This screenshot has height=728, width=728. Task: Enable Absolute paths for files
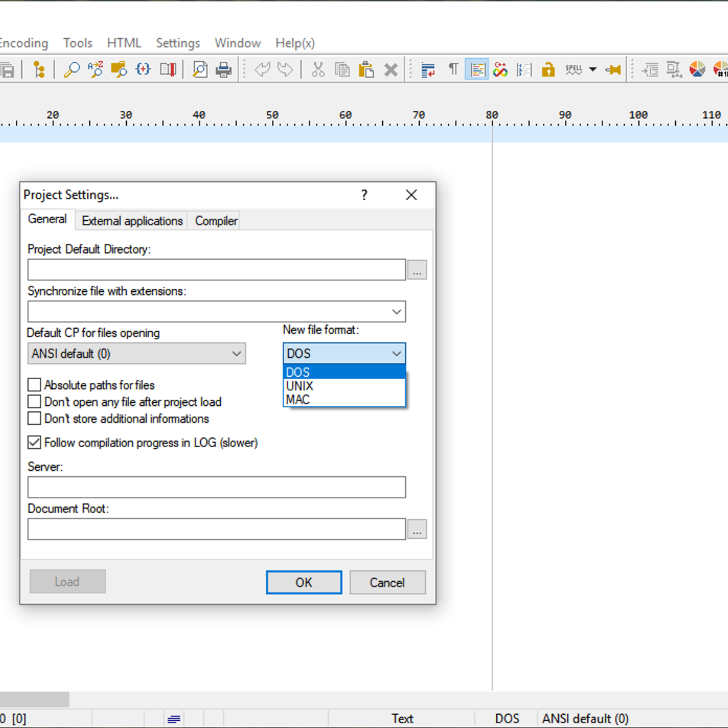click(x=35, y=385)
